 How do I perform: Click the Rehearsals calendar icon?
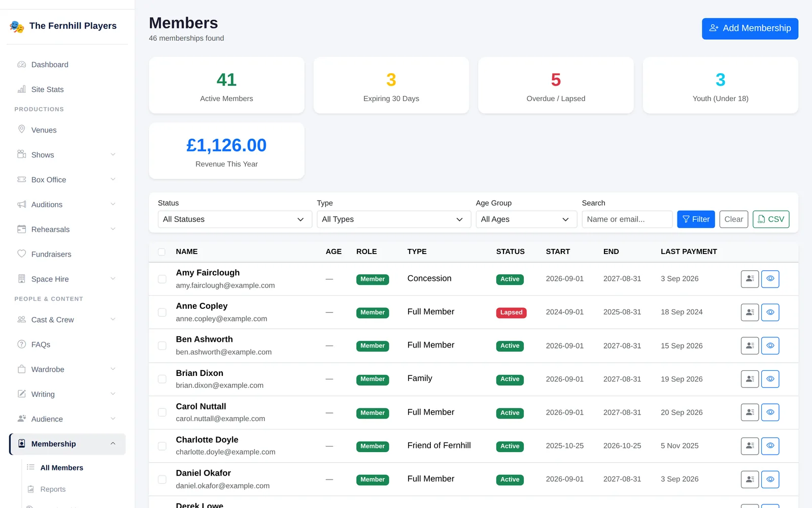click(x=22, y=229)
